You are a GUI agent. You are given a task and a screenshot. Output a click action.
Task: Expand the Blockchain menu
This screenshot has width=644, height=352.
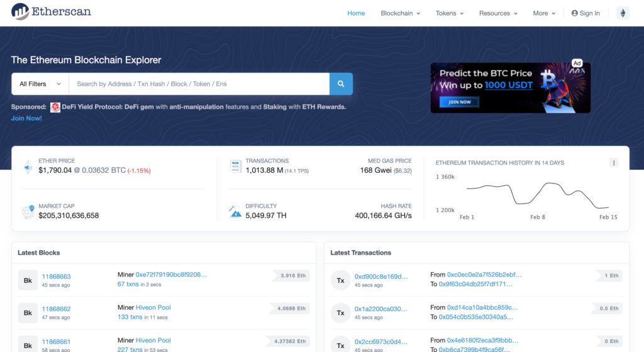pos(400,13)
